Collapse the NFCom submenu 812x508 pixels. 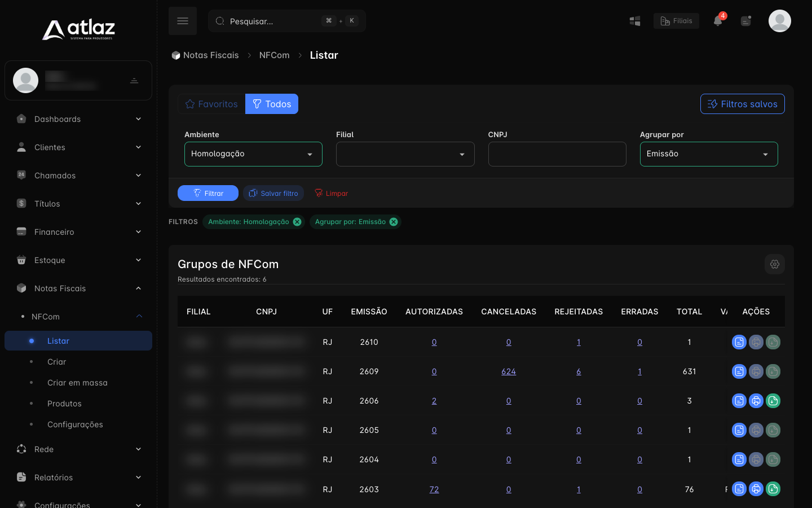(78, 317)
